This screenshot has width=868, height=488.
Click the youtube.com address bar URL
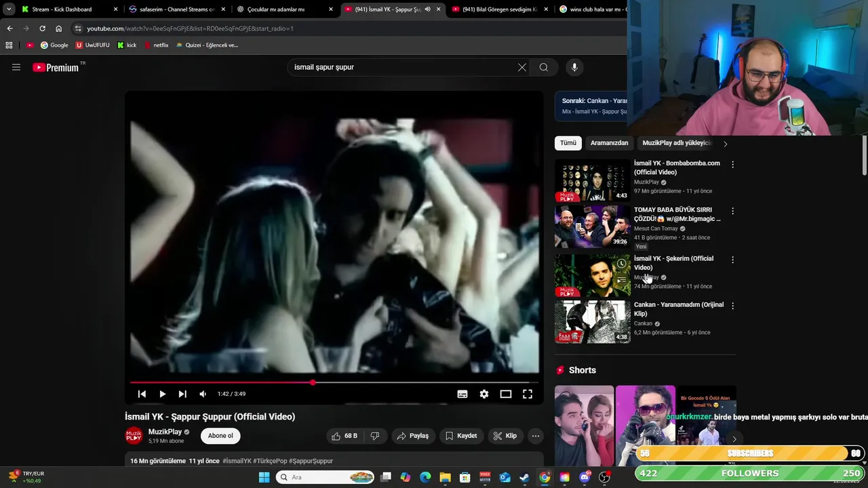point(190,28)
